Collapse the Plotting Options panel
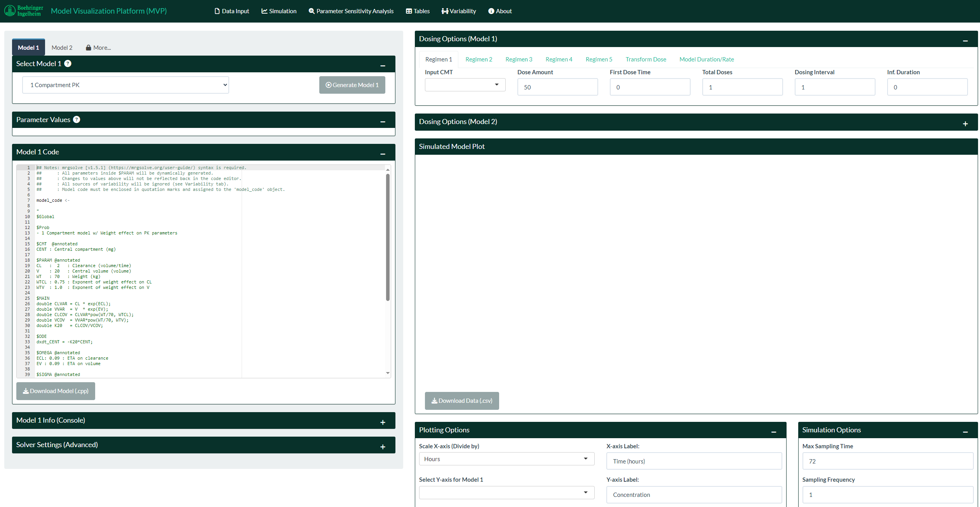The height and width of the screenshot is (507, 980). [x=773, y=432]
